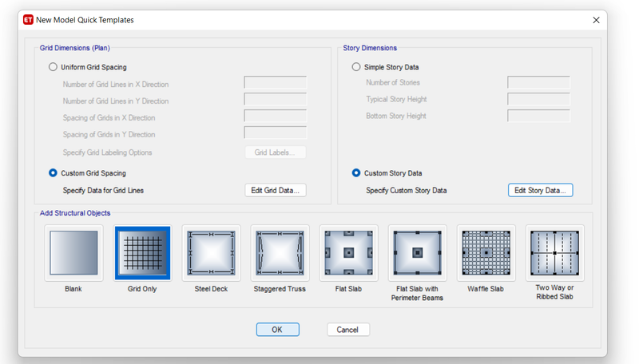Screen dimensions: 639x364
Task: Choose the Two Way or Ribbed Slab template
Action: (554, 253)
